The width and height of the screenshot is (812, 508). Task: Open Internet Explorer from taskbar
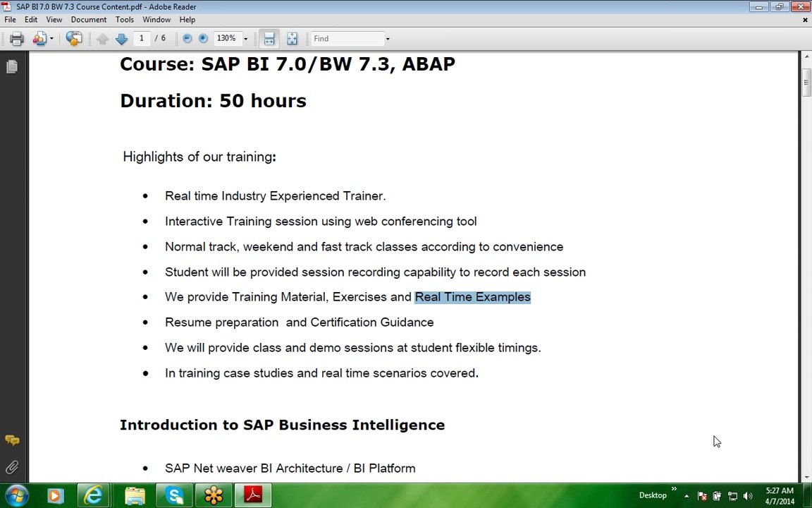tap(93, 496)
